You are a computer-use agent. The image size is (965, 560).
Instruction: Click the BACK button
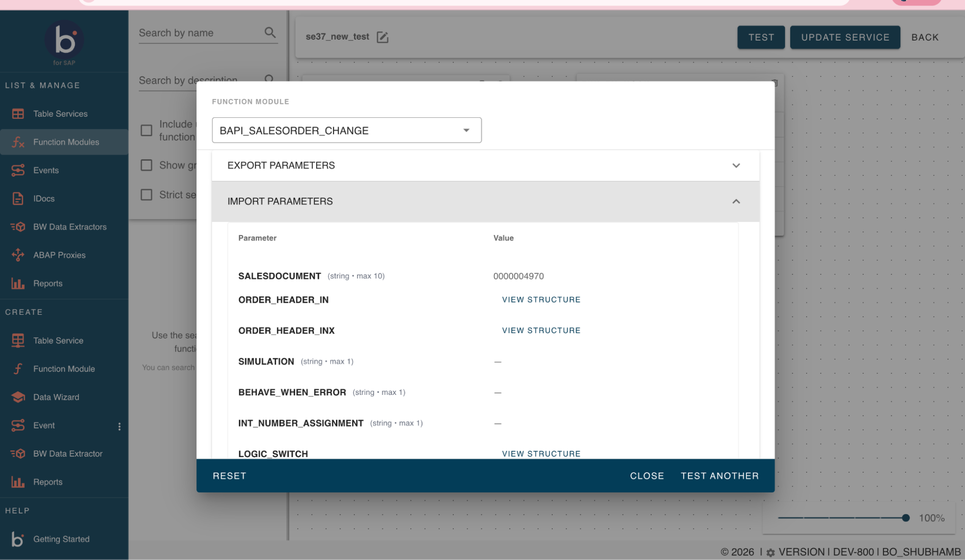[x=925, y=37]
